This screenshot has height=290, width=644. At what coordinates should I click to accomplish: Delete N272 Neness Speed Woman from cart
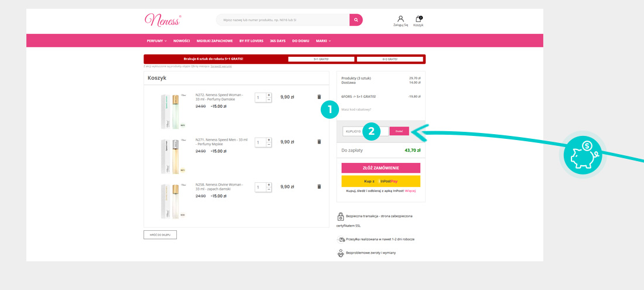tap(319, 97)
